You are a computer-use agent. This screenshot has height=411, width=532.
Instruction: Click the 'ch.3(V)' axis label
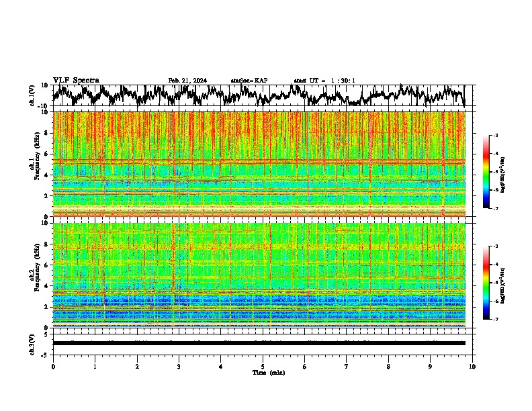32,345
